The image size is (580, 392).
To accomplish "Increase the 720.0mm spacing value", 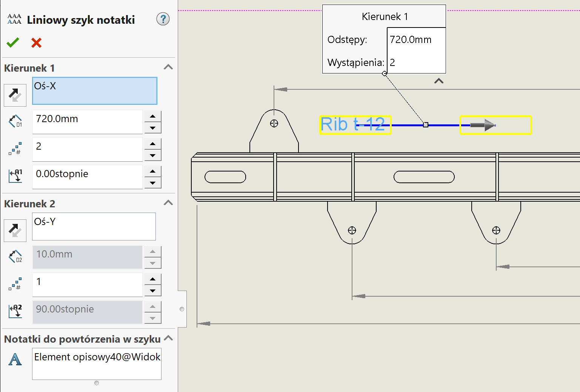I will click(153, 116).
